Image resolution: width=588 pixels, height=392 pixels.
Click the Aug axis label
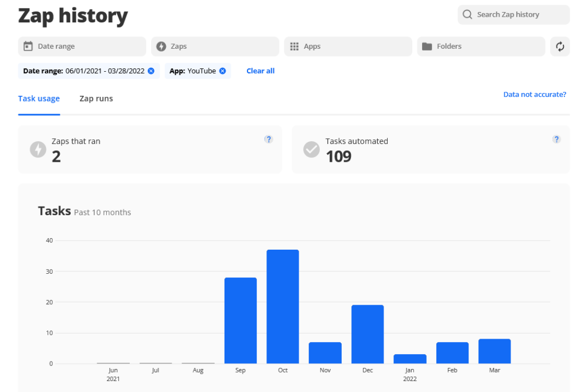tap(198, 370)
